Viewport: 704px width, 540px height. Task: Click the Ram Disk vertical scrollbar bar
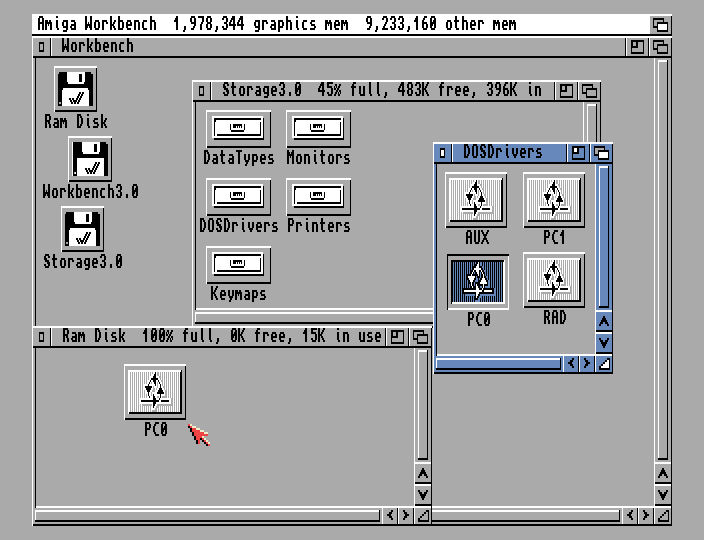coord(422,405)
